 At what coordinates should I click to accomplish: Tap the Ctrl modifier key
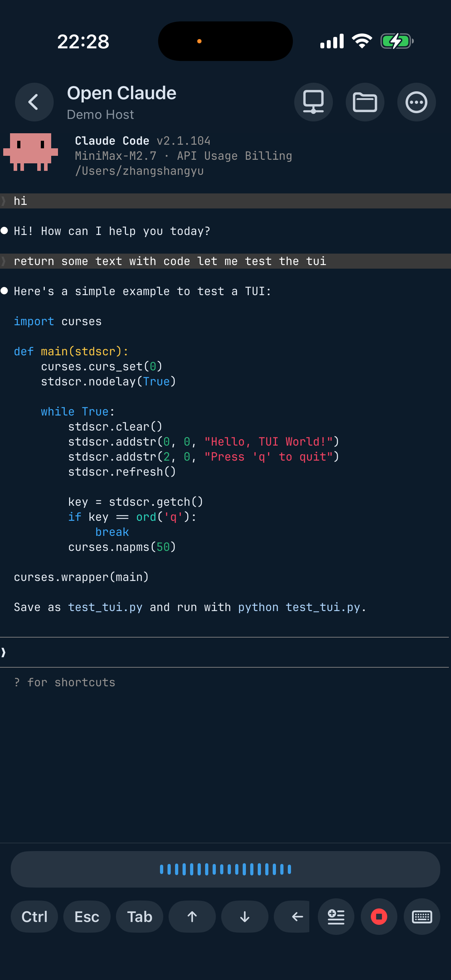34,917
